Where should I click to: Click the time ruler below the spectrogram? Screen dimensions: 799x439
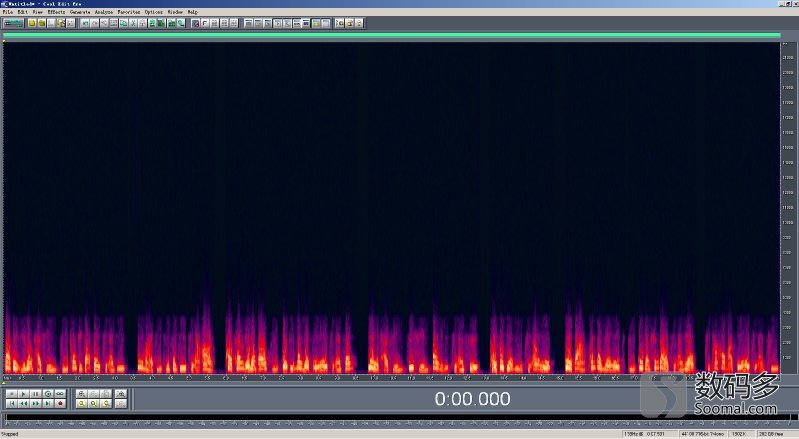pyautogui.click(x=391, y=378)
